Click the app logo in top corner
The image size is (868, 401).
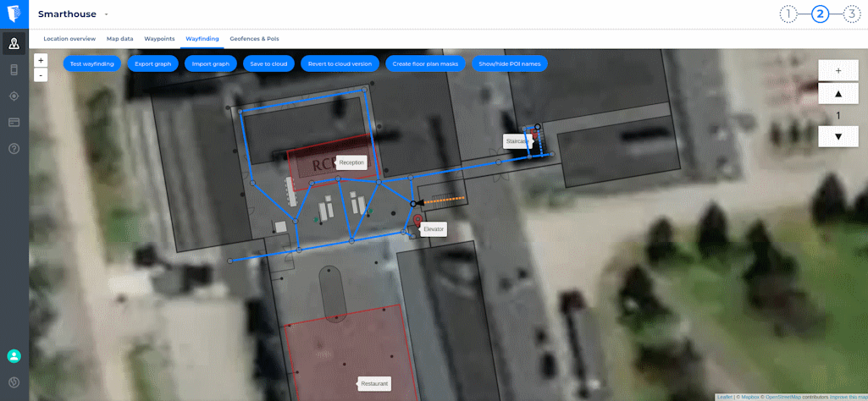point(14,14)
